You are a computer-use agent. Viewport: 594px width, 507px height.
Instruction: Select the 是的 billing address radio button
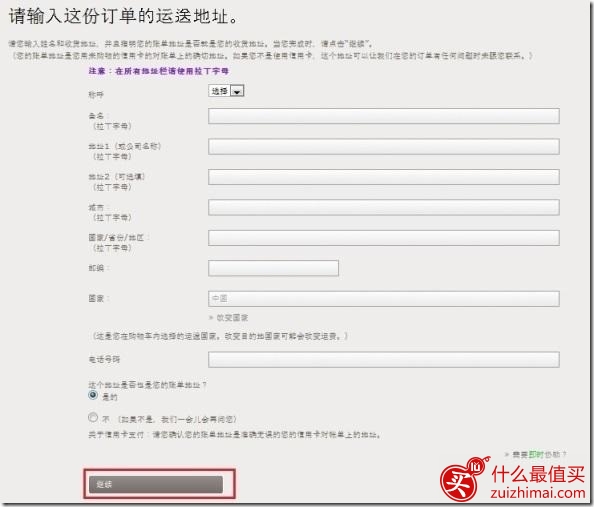click(93, 395)
